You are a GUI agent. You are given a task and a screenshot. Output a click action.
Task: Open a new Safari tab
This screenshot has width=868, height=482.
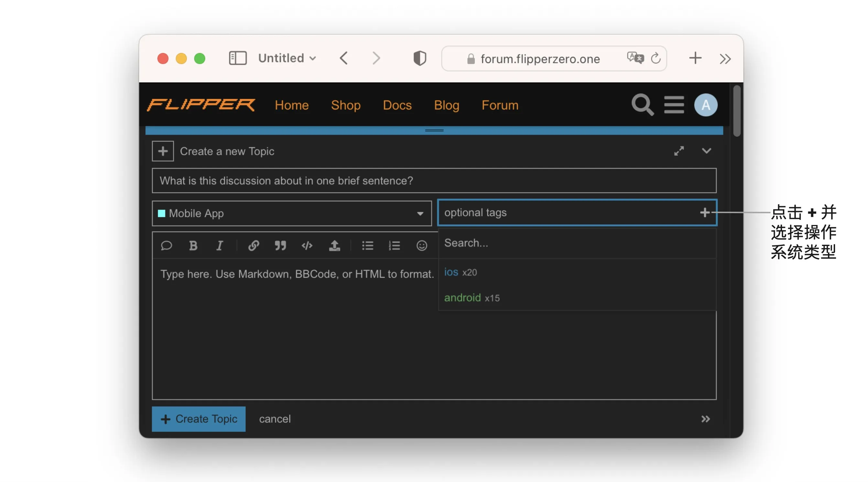tap(695, 58)
